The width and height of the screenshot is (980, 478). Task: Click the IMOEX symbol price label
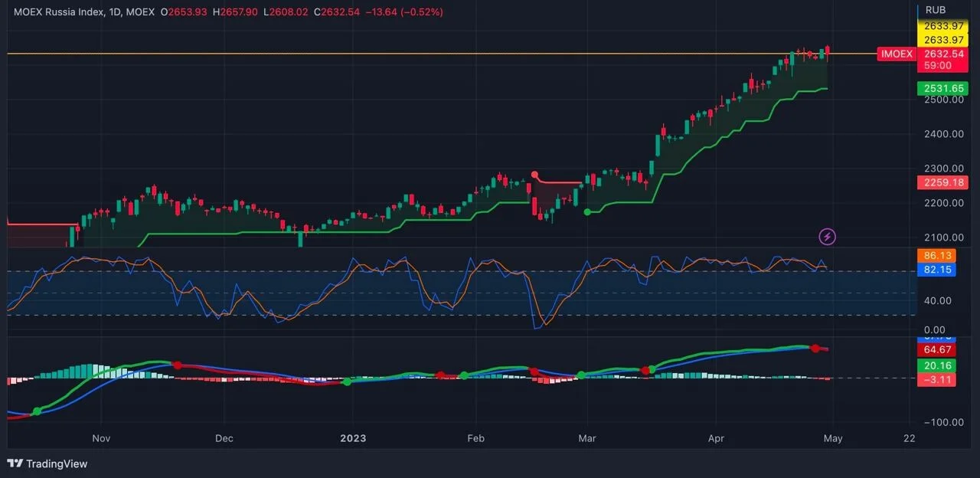coord(896,54)
